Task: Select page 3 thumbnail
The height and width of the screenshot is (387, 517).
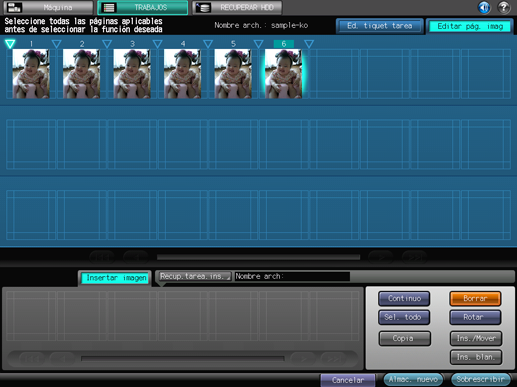Action: tap(132, 74)
